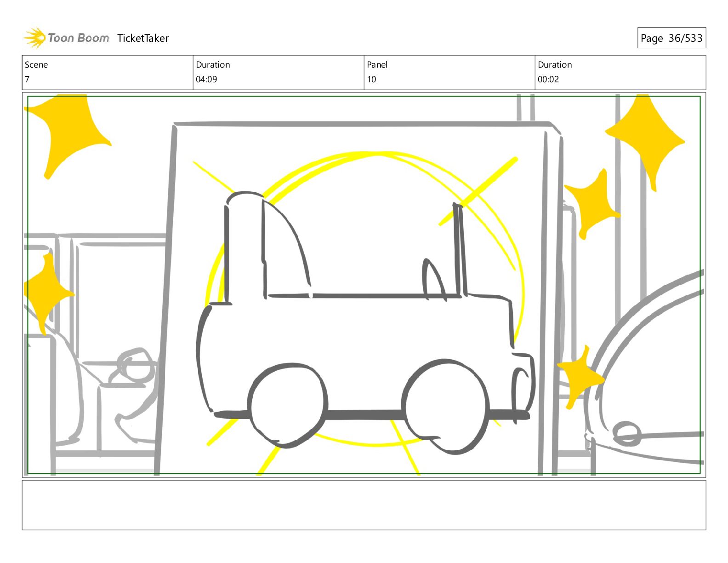This screenshot has height=563, width=728.
Task: Click the Scene label
Action: tap(36, 65)
